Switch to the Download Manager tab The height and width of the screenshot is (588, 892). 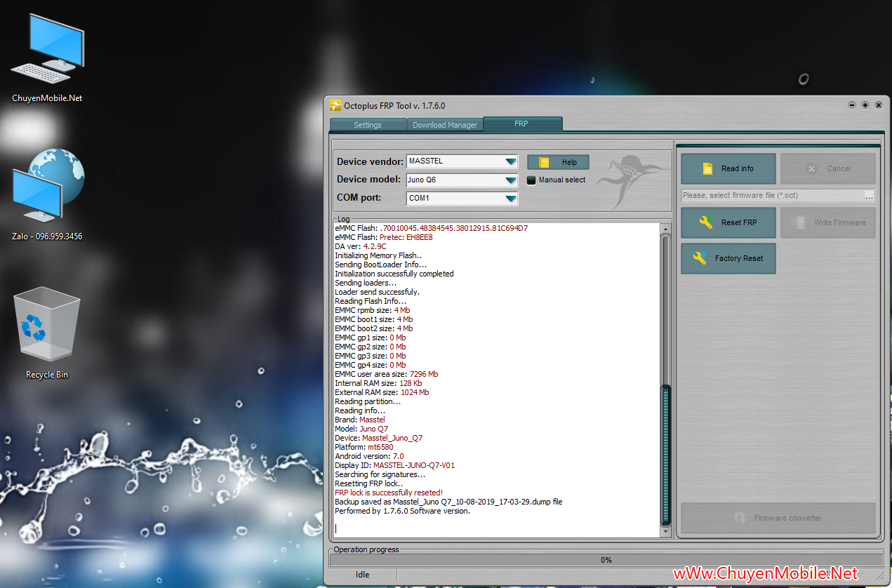tap(445, 125)
